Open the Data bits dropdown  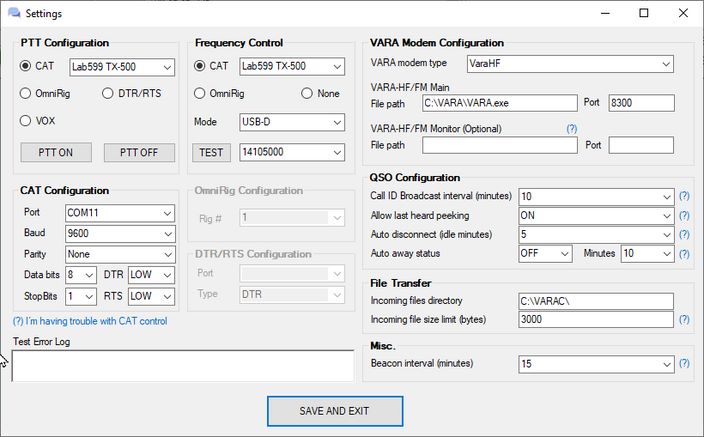(80, 275)
